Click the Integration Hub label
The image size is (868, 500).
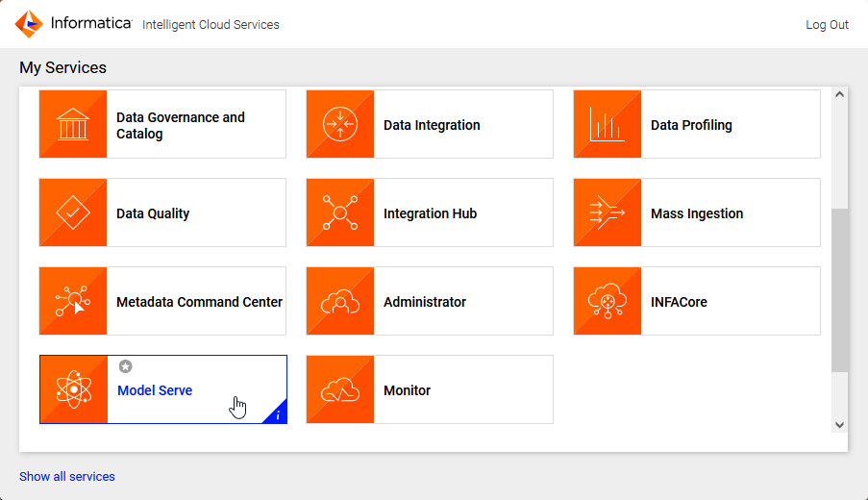pyautogui.click(x=430, y=213)
